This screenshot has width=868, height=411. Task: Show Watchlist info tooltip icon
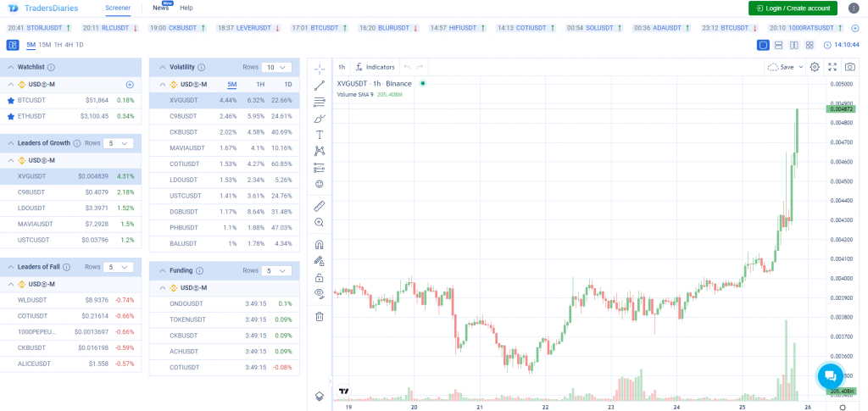click(x=51, y=67)
